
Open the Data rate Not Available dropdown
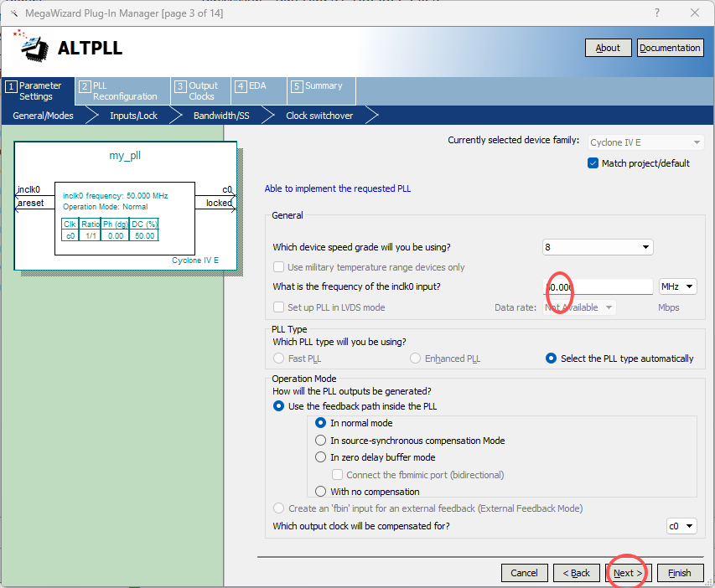(x=579, y=307)
